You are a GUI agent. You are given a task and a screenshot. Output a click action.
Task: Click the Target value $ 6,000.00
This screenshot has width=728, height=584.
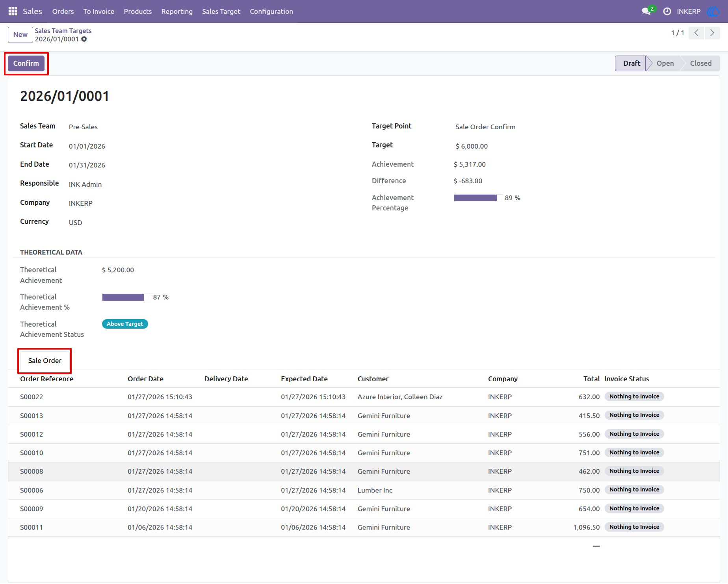point(472,146)
